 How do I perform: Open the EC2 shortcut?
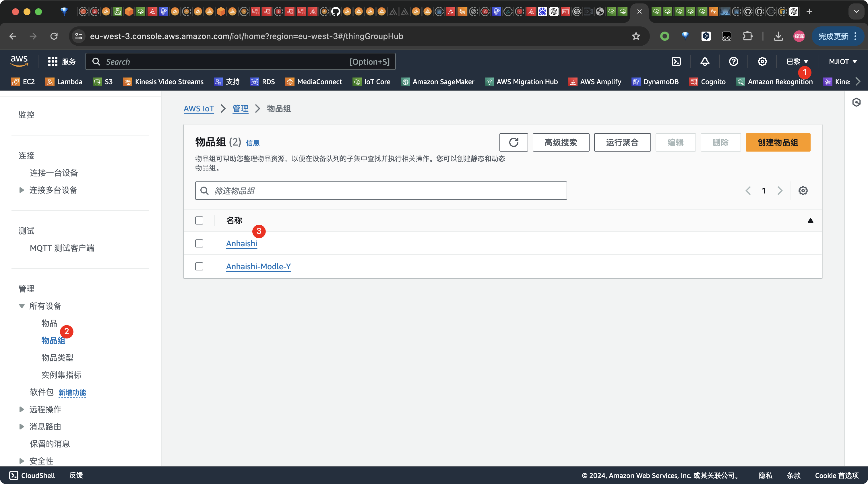point(23,82)
